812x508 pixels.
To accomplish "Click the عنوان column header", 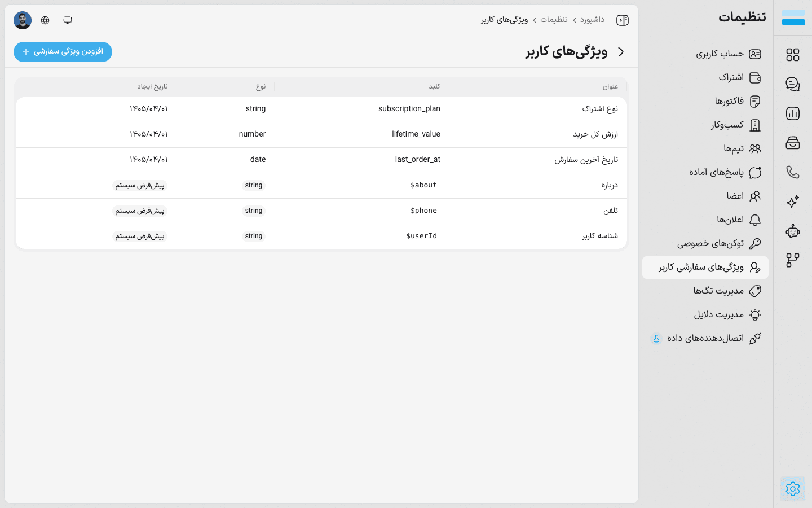I will click(x=610, y=86).
